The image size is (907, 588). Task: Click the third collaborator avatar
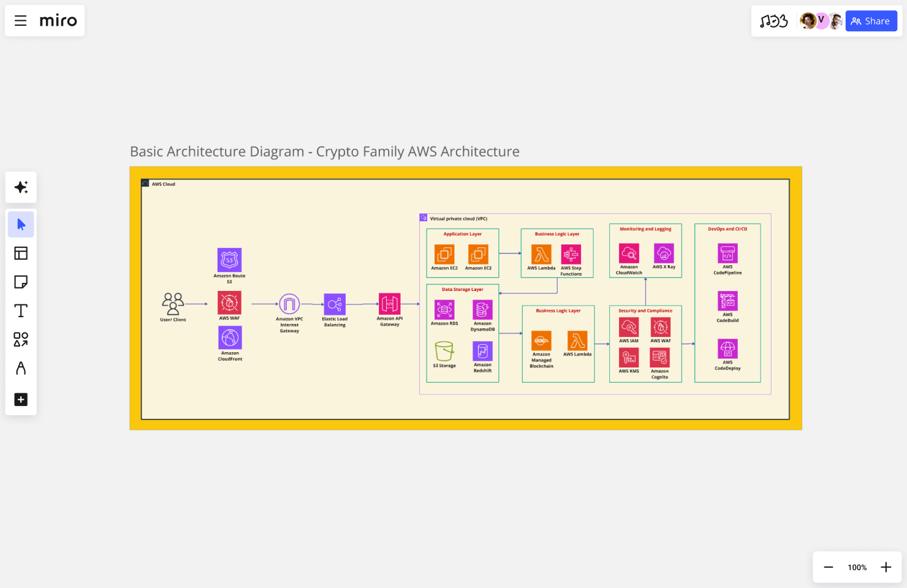(835, 21)
